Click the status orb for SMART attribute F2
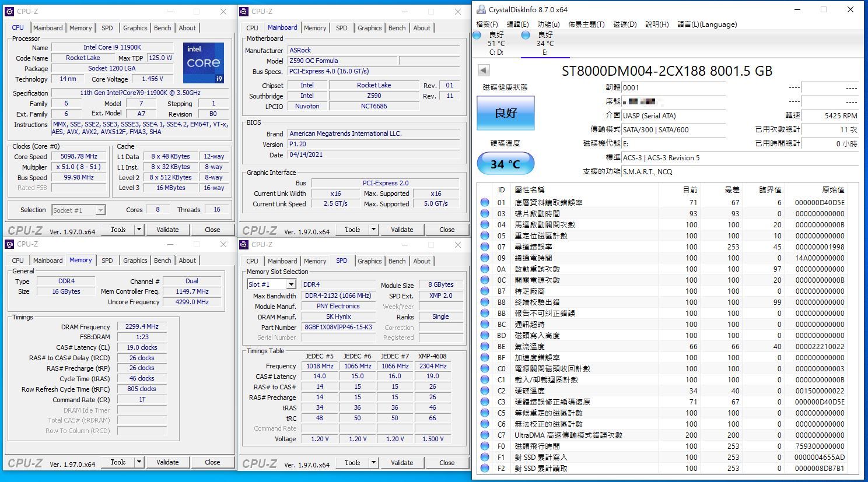The width and height of the screenshot is (868, 482). point(485,468)
